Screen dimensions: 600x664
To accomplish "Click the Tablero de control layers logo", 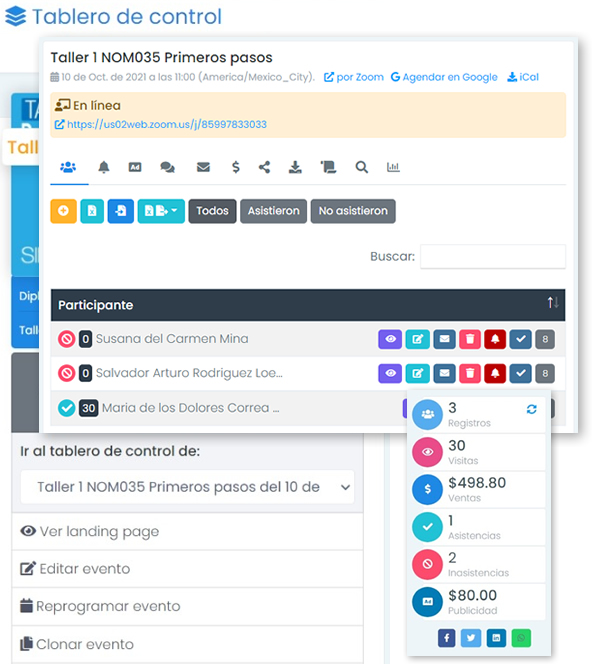I will coord(16,17).
